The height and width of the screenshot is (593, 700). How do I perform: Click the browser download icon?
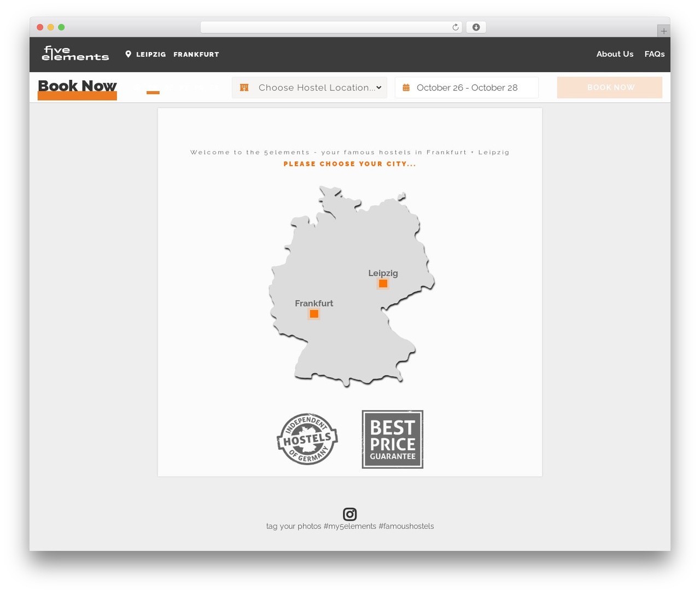click(x=476, y=27)
